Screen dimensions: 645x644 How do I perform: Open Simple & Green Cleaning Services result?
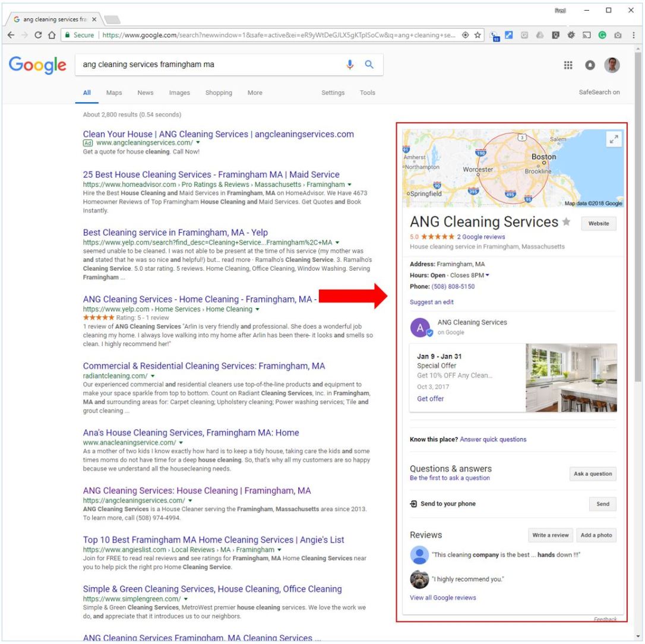tap(212, 589)
